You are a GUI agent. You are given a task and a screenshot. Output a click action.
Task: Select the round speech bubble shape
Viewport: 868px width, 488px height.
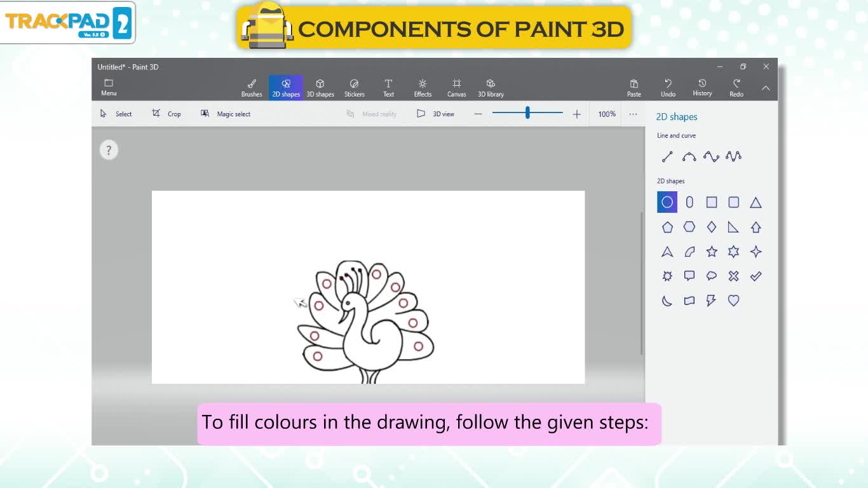point(712,276)
